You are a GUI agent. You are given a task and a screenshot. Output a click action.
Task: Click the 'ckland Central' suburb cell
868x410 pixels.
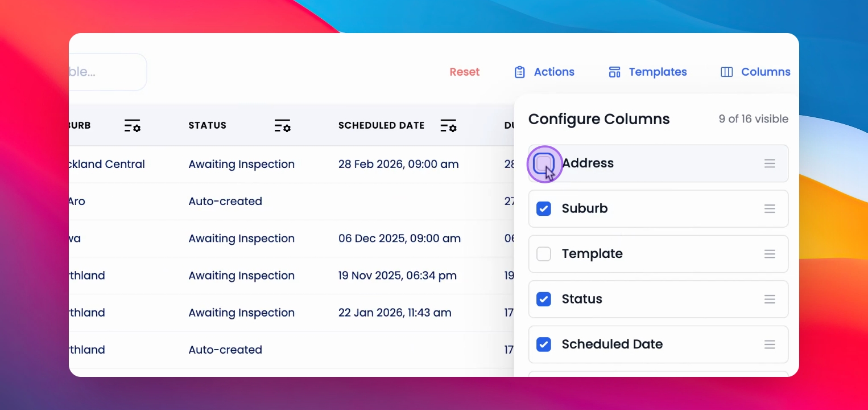coord(107,165)
